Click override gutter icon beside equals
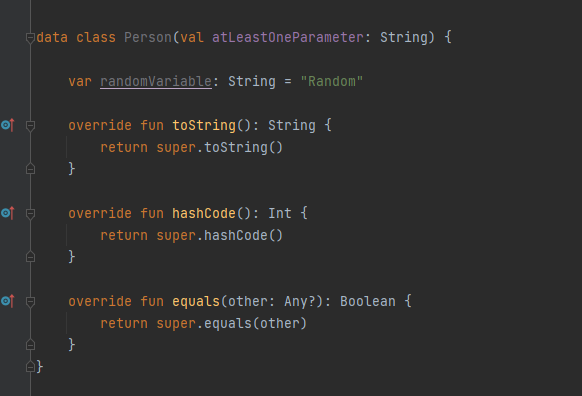Image resolution: width=582 pixels, height=396 pixels. pyautogui.click(x=7, y=301)
